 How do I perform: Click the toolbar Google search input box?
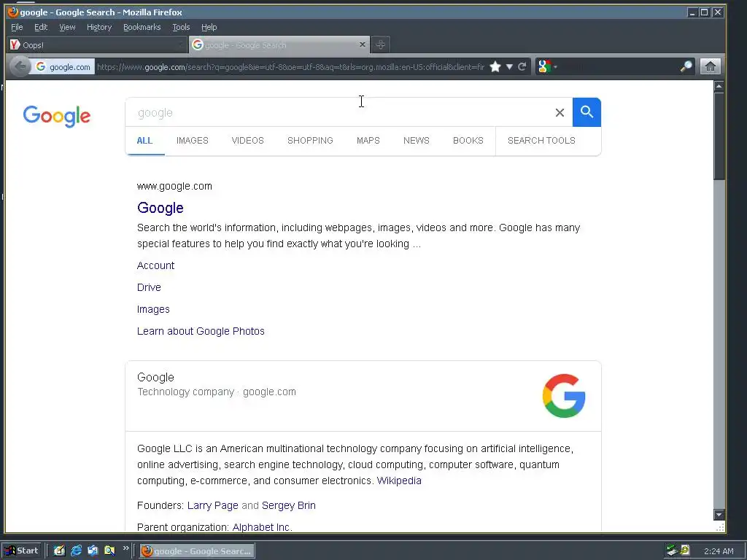pos(619,66)
